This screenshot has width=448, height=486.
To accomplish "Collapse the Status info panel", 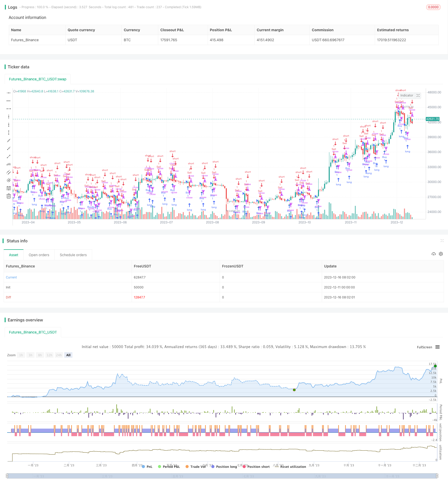I will (x=442, y=241).
